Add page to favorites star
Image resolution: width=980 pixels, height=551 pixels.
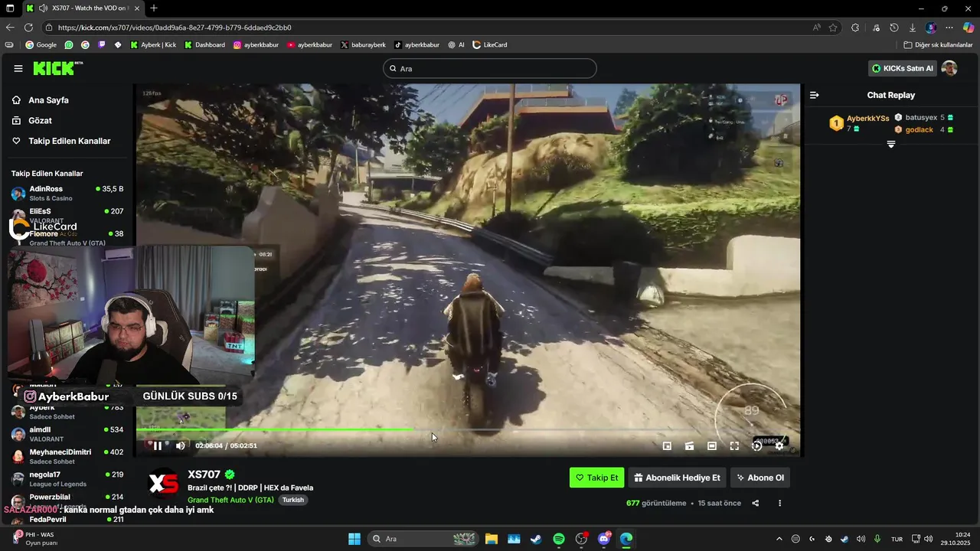pyautogui.click(x=833, y=28)
